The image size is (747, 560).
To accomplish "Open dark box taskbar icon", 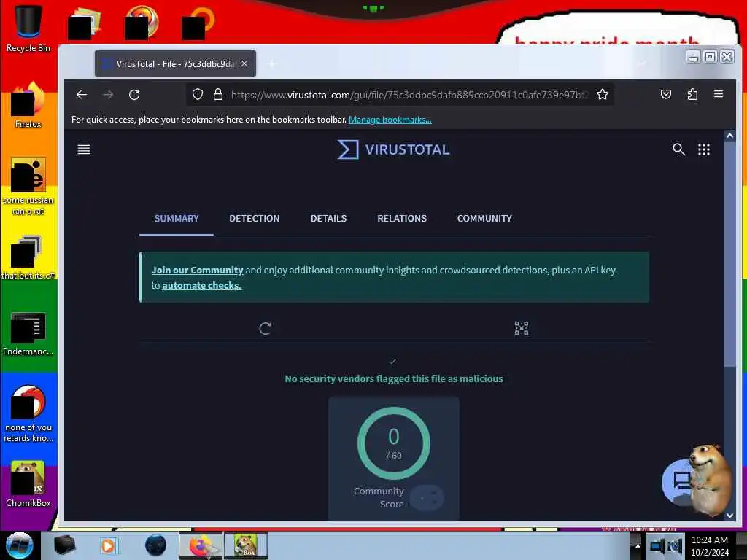I will [x=64, y=545].
